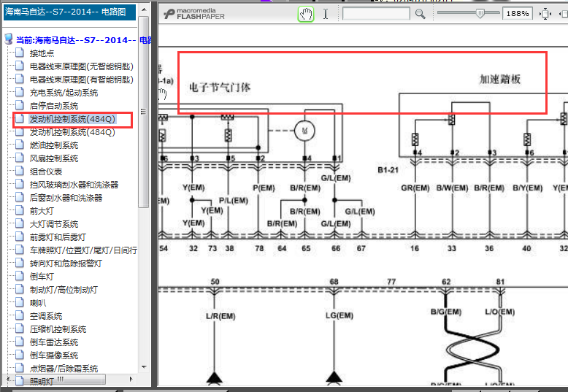This screenshot has width=568, height=392.
Task: Open 倒车摄像系统 diagram
Action: 54,356
